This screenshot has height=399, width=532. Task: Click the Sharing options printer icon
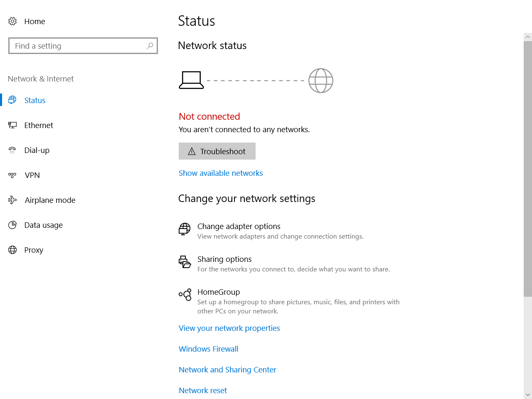coord(185,262)
